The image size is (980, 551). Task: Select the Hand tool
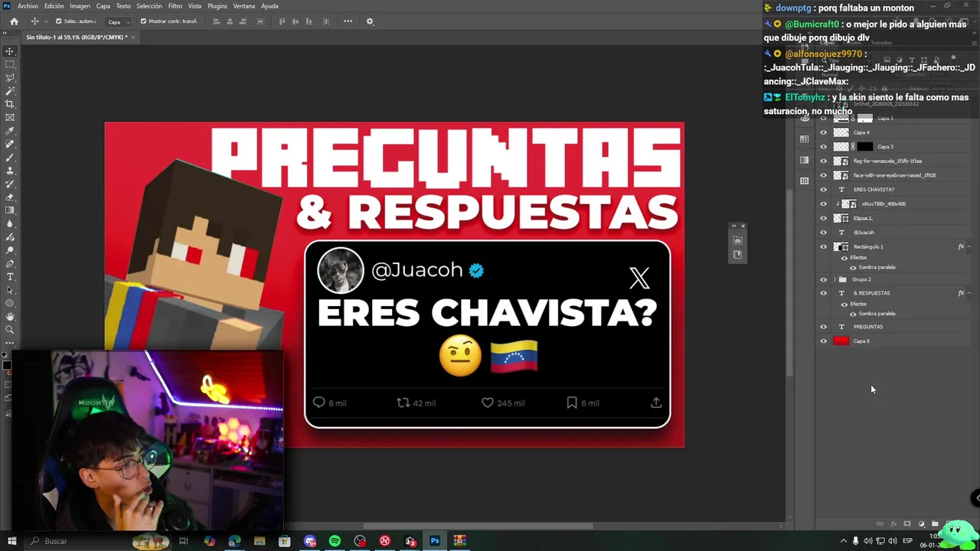[x=10, y=316]
